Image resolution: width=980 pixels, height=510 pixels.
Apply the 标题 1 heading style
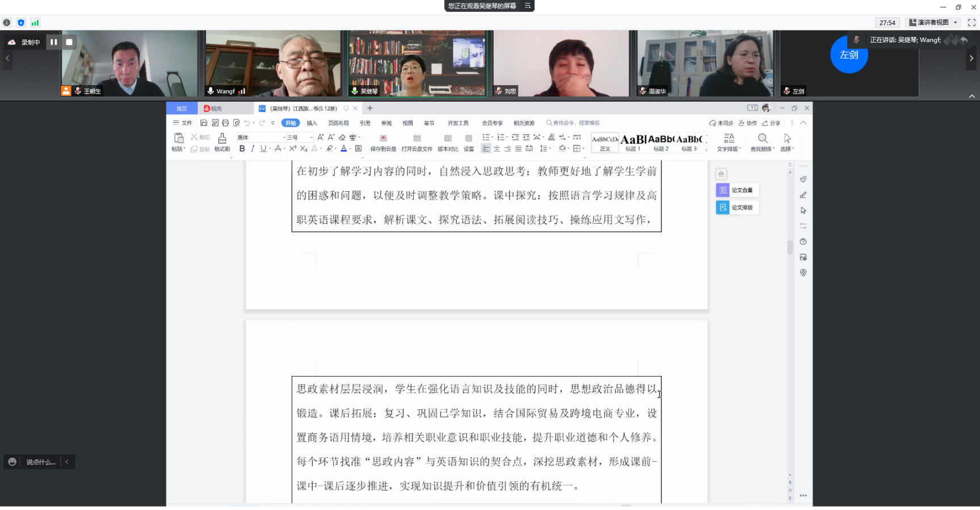(633, 143)
